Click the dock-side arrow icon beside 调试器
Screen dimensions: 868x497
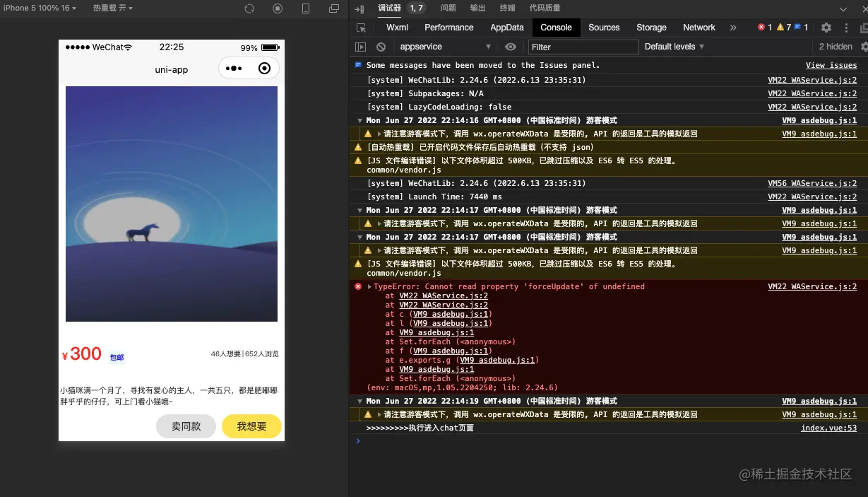coord(359,8)
